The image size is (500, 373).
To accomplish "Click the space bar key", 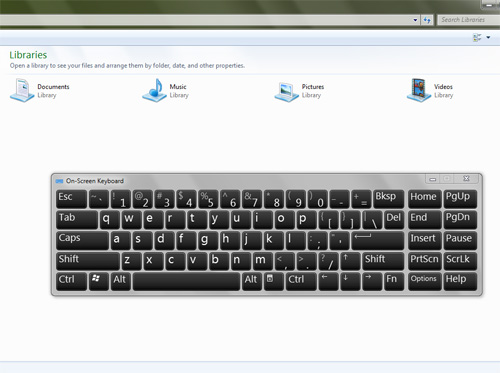I will pyautogui.click(x=186, y=281).
